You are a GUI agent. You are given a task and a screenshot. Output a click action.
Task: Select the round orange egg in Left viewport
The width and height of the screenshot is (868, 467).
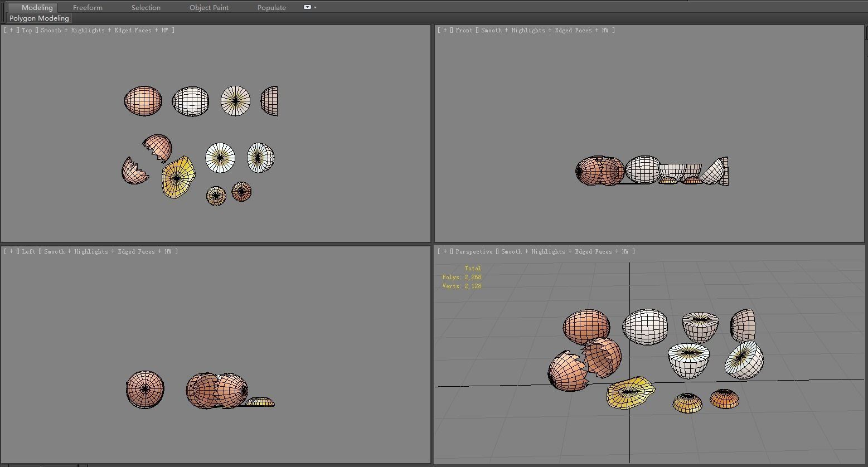[x=145, y=390]
